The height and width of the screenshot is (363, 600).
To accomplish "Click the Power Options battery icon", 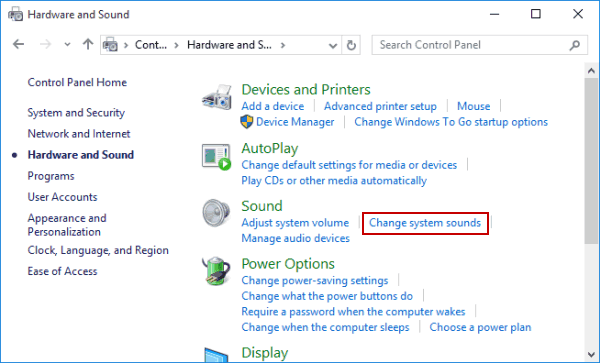I will tap(217, 271).
